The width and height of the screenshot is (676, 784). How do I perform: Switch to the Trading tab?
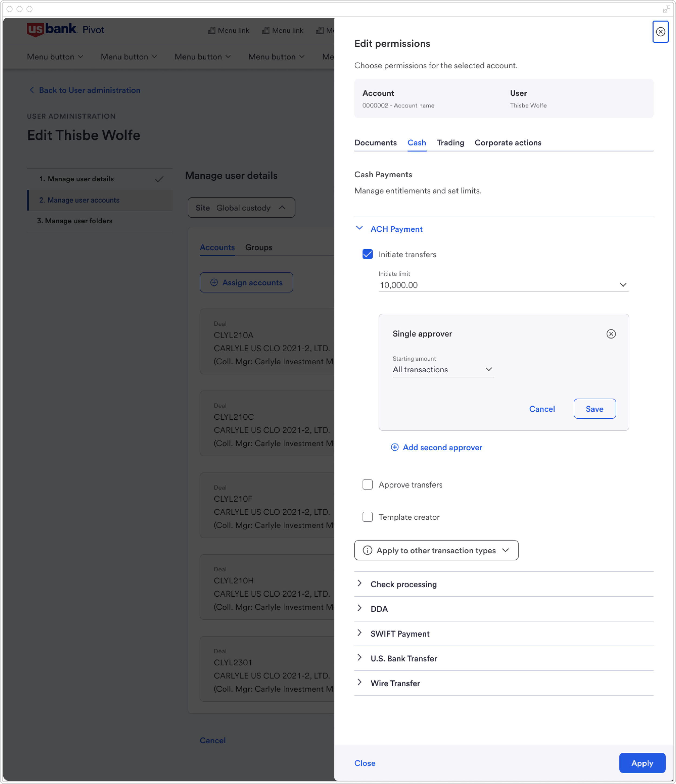[450, 143]
